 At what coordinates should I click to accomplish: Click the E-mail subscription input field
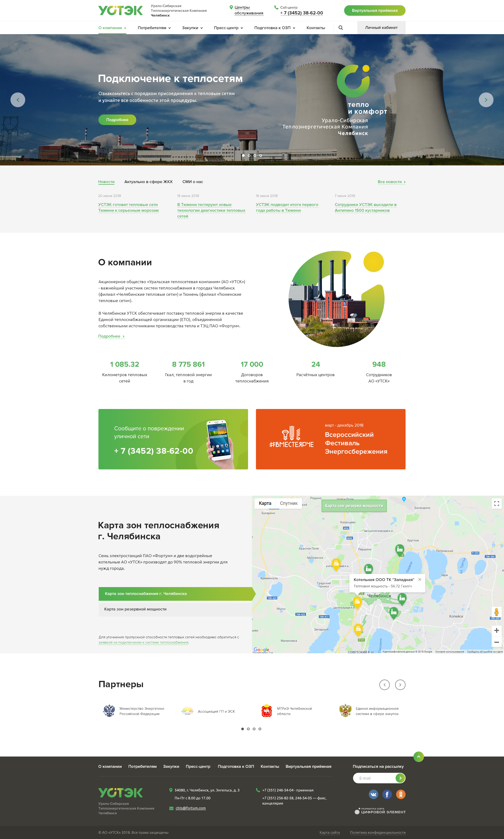coord(374,778)
